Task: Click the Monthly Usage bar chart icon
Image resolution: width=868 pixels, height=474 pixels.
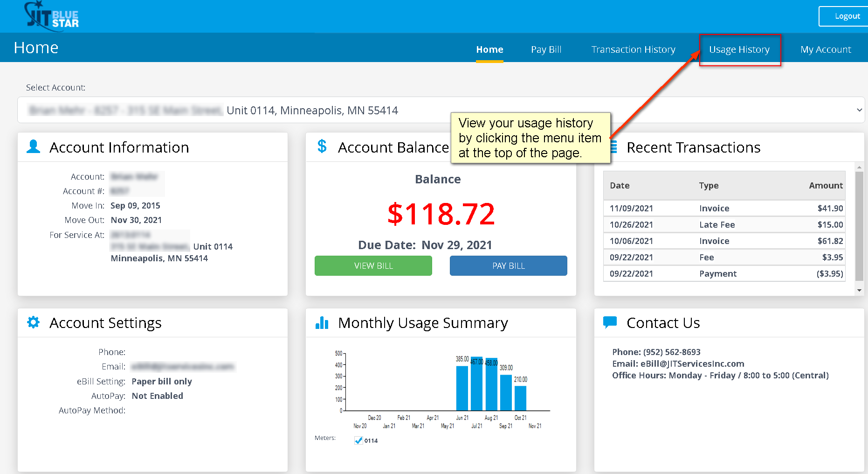Action: click(322, 322)
